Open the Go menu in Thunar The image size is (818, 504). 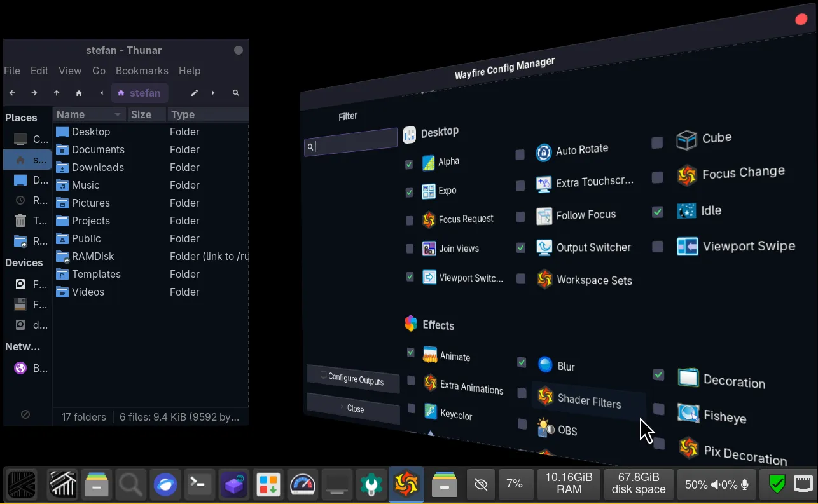(x=99, y=71)
